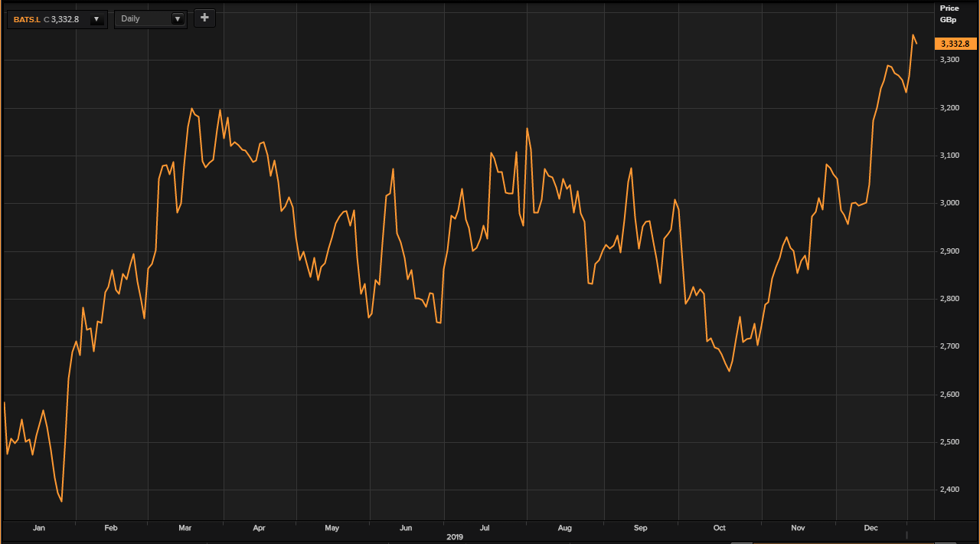The height and width of the screenshot is (544, 980).
Task: Click the 3,100 price axis label
Action: [x=949, y=156]
